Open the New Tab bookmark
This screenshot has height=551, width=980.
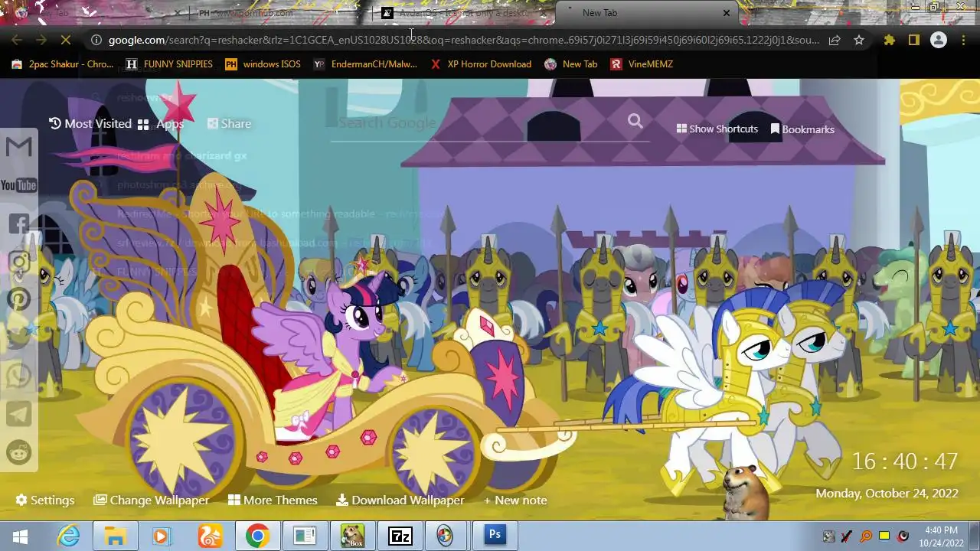[570, 64]
